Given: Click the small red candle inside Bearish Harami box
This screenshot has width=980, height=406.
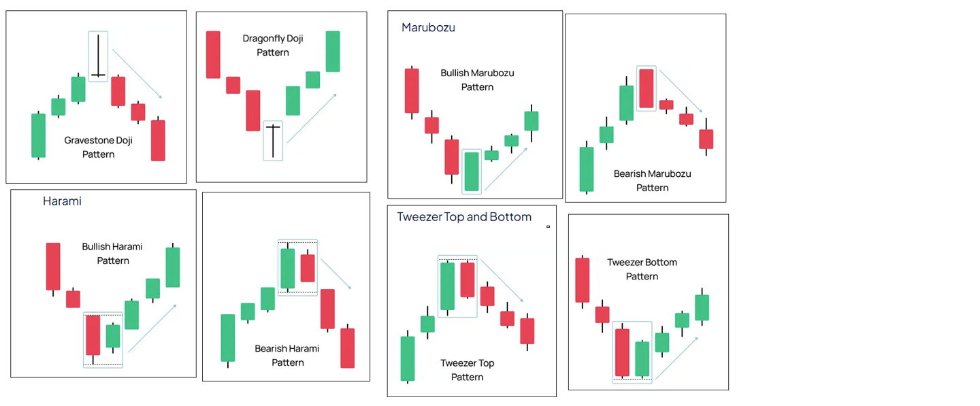Looking at the screenshot, I should coord(308,267).
